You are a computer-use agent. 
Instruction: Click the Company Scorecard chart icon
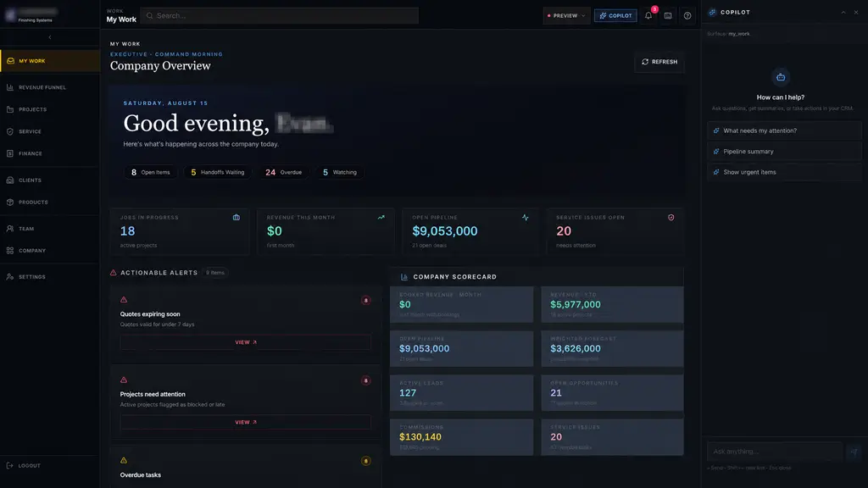click(404, 277)
